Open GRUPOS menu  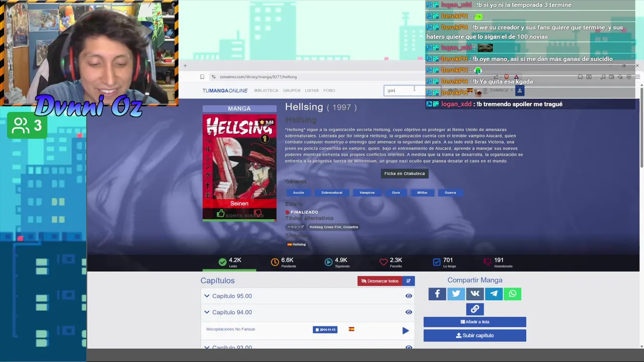point(291,90)
